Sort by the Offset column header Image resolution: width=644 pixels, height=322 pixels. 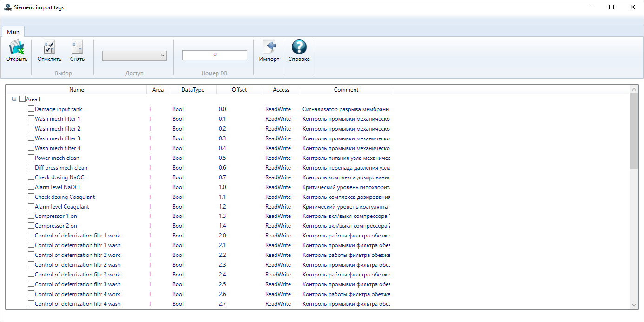tap(239, 90)
